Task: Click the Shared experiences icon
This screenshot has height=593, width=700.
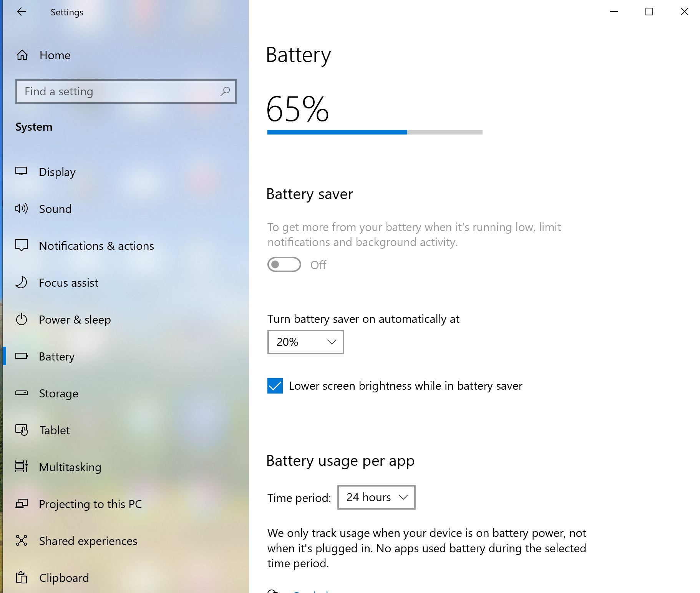Action: [22, 541]
